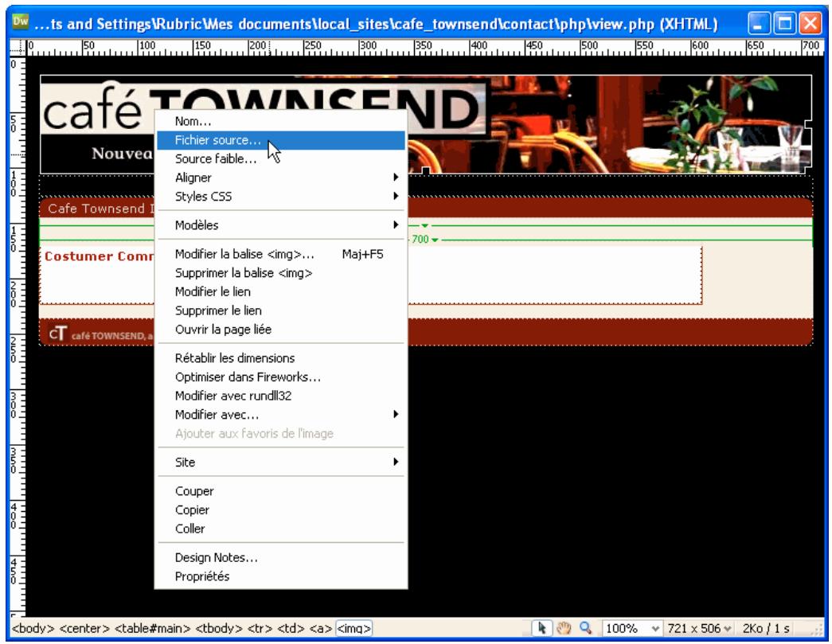The image size is (832, 644).
Task: Choose Modifier le lien
Action: coord(280,292)
